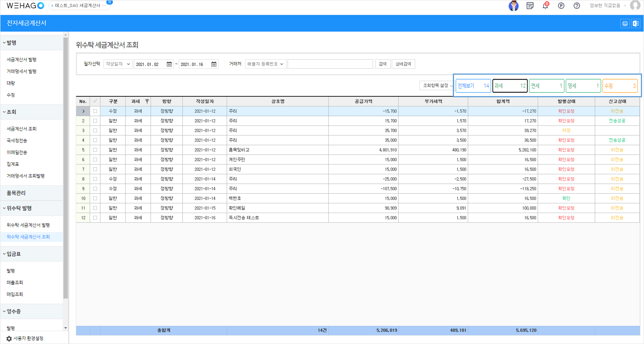Click the P point icon in top bar
This screenshot has height=344, width=644.
click(561, 6)
